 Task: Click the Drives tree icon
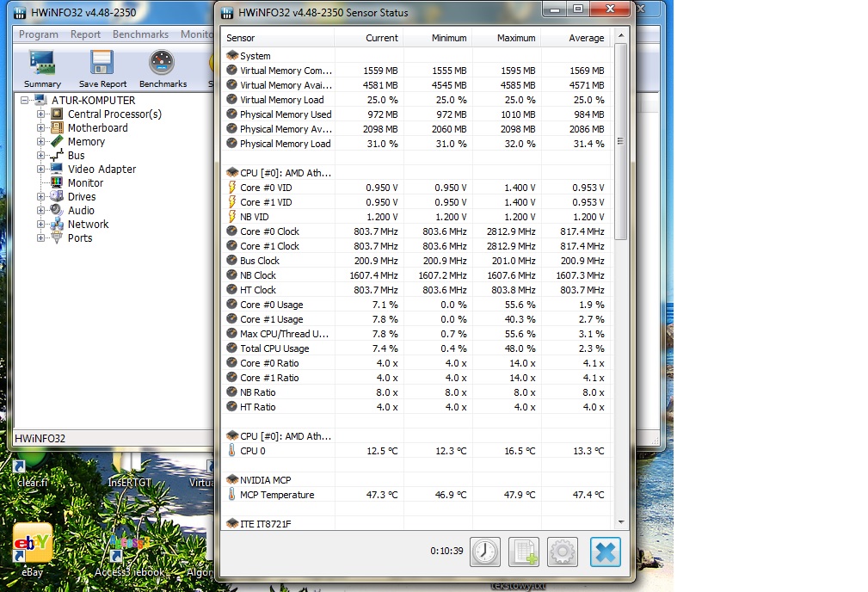click(57, 196)
